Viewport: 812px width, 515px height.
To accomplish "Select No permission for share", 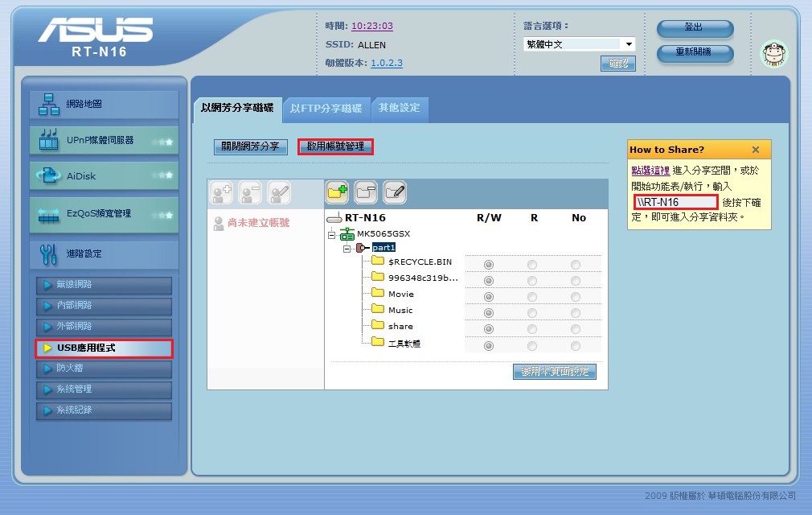I will pyautogui.click(x=576, y=329).
